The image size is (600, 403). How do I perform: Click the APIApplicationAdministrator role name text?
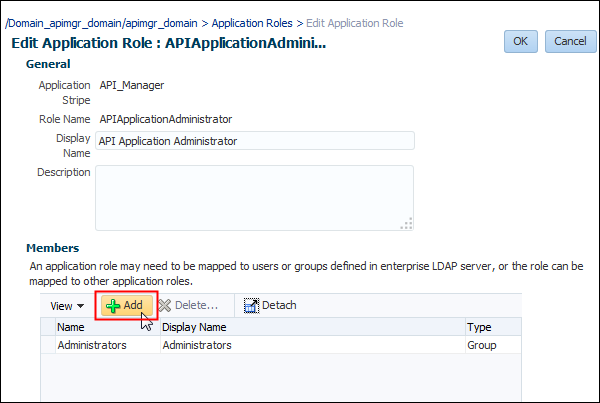coord(166,119)
